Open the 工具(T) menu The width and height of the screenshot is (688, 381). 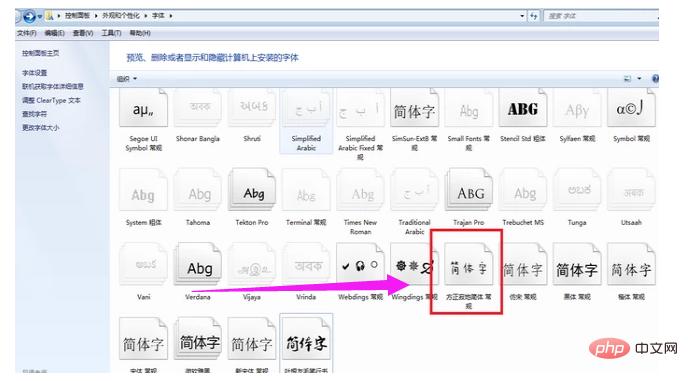(111, 33)
